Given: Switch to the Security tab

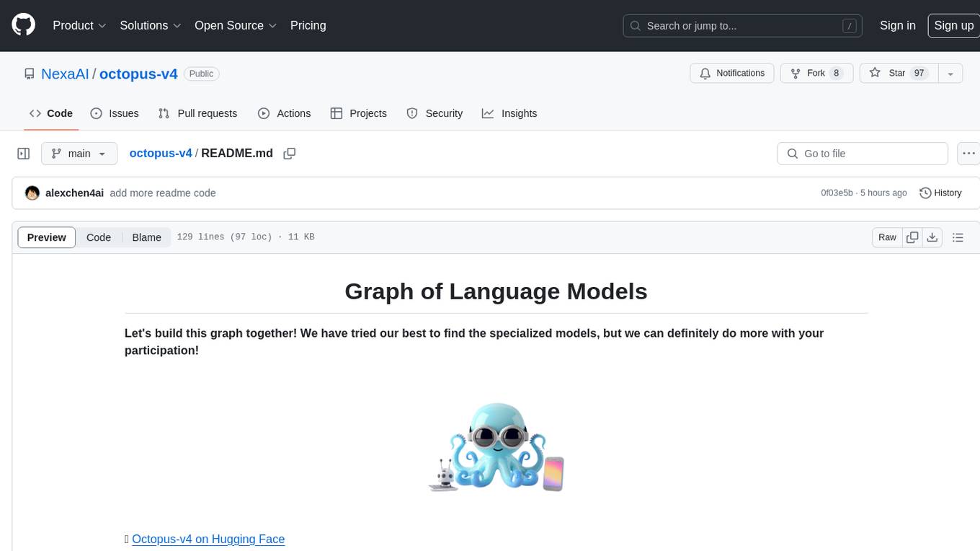Looking at the screenshot, I should coord(435,113).
